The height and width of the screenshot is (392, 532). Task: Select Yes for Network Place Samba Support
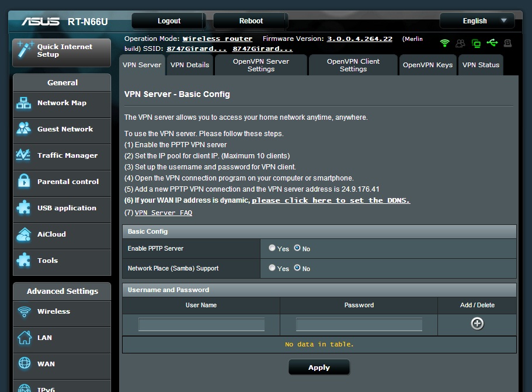[x=272, y=268]
